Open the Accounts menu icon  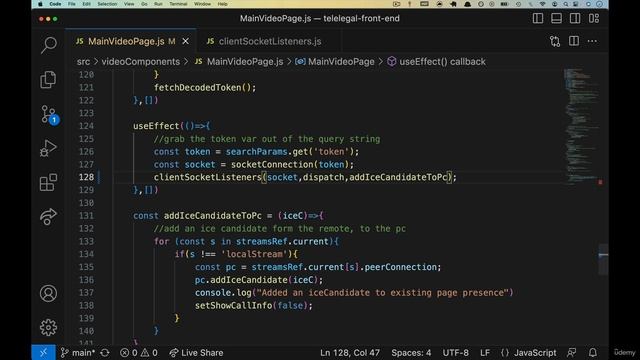click(48, 293)
